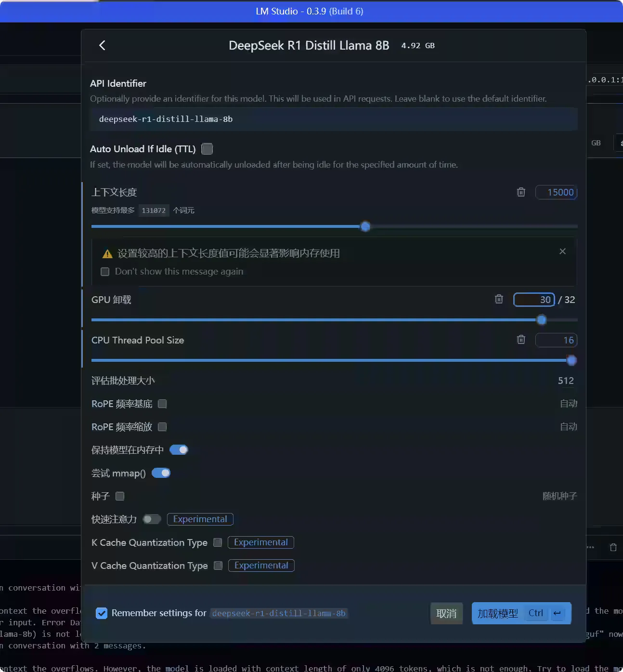The image size is (623, 672).
Task: Click the trash icon in the background log panel
Action: [613, 547]
